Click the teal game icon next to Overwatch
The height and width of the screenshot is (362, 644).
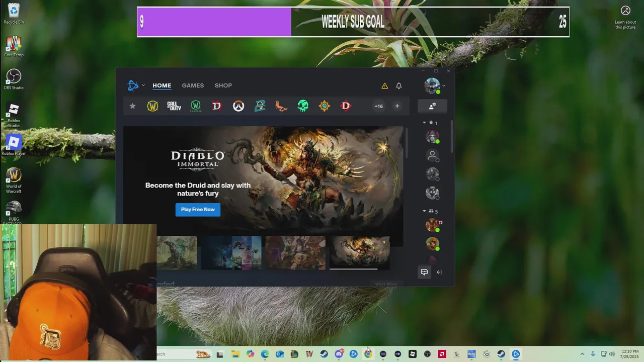pyautogui.click(x=260, y=106)
